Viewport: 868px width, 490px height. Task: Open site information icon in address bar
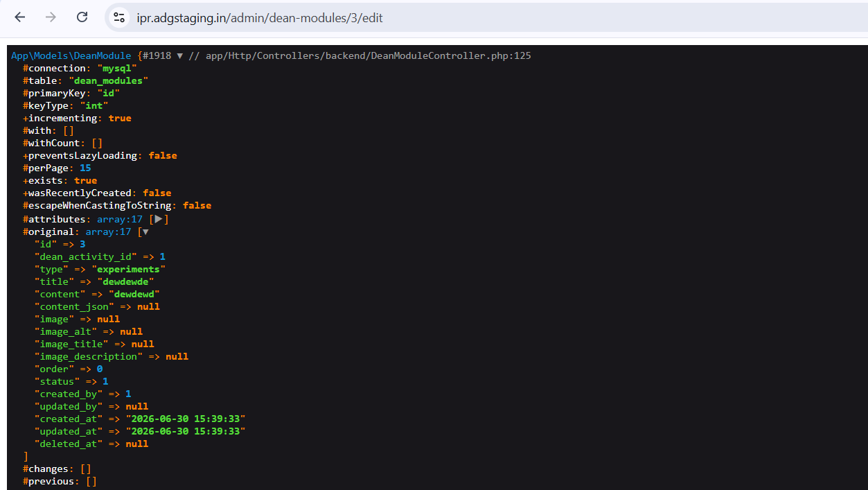click(x=119, y=17)
